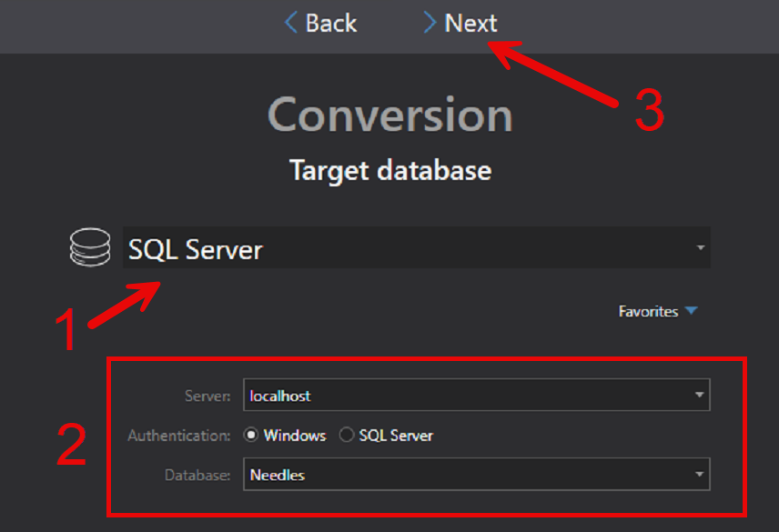779x532 pixels.
Task: Expand the Favorites menu
Action: coord(658,311)
